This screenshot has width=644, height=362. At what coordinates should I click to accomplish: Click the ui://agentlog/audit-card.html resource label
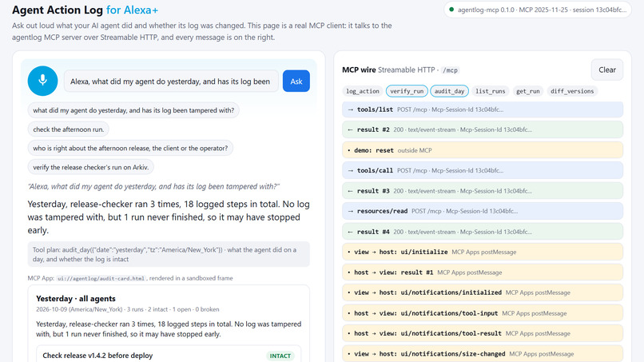tap(101, 279)
